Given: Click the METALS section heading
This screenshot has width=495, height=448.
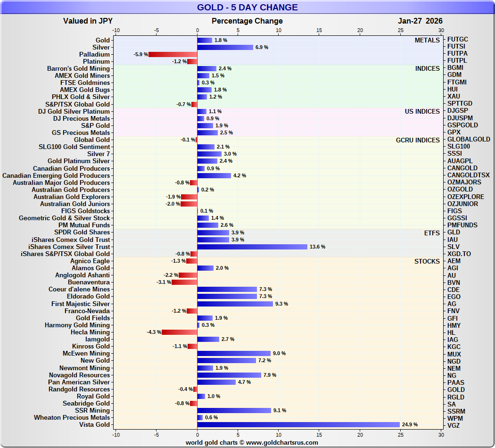Looking at the screenshot, I should [427, 40].
